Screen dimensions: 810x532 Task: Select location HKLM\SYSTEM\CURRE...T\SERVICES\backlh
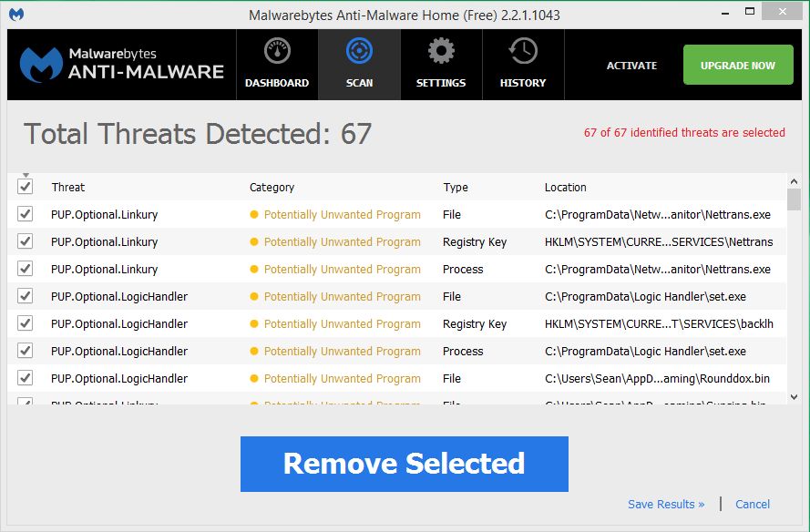[659, 324]
